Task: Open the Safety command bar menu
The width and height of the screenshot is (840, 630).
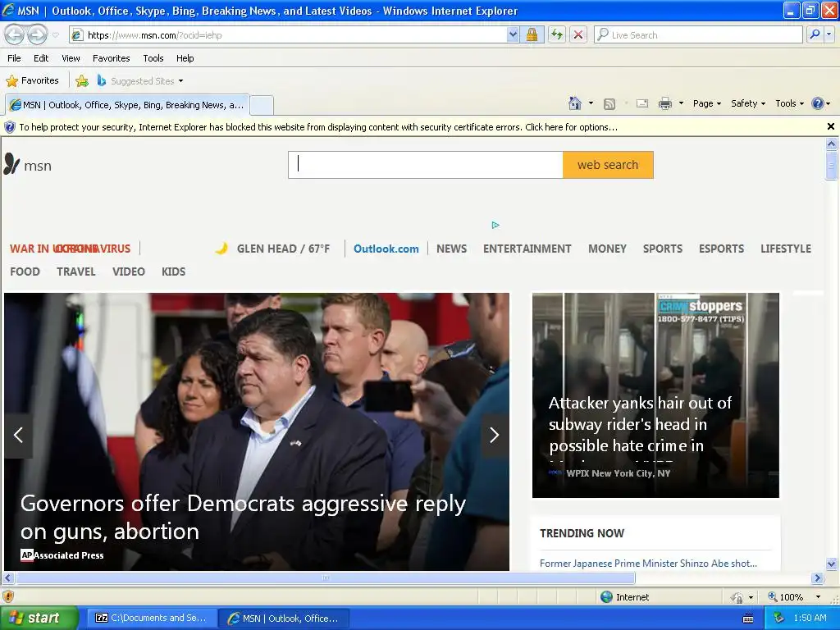Action: (x=748, y=103)
